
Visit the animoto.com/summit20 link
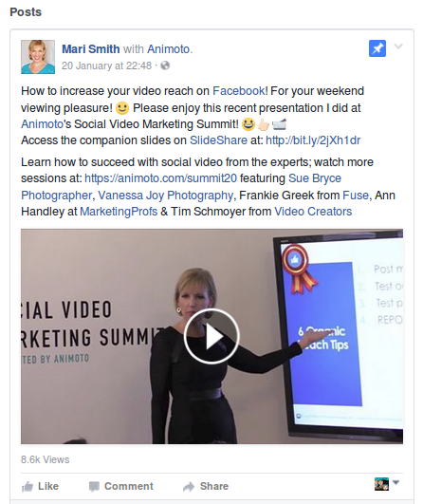click(x=160, y=178)
